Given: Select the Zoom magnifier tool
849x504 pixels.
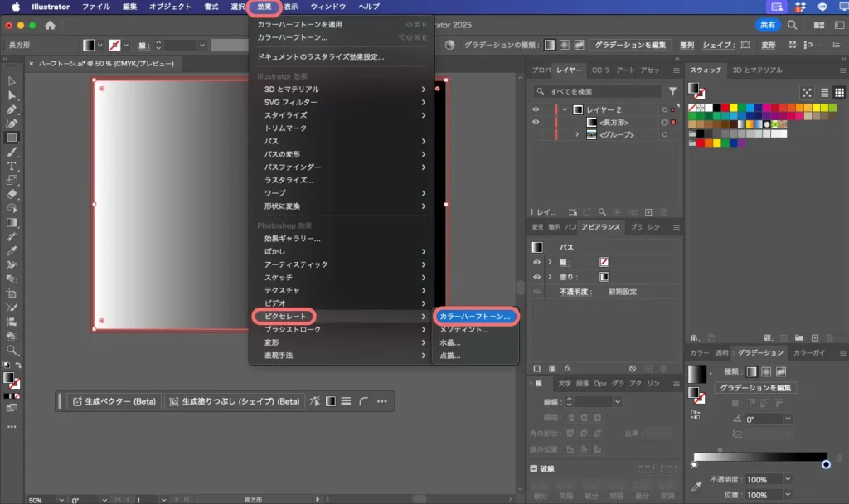Looking at the screenshot, I should click(12, 350).
